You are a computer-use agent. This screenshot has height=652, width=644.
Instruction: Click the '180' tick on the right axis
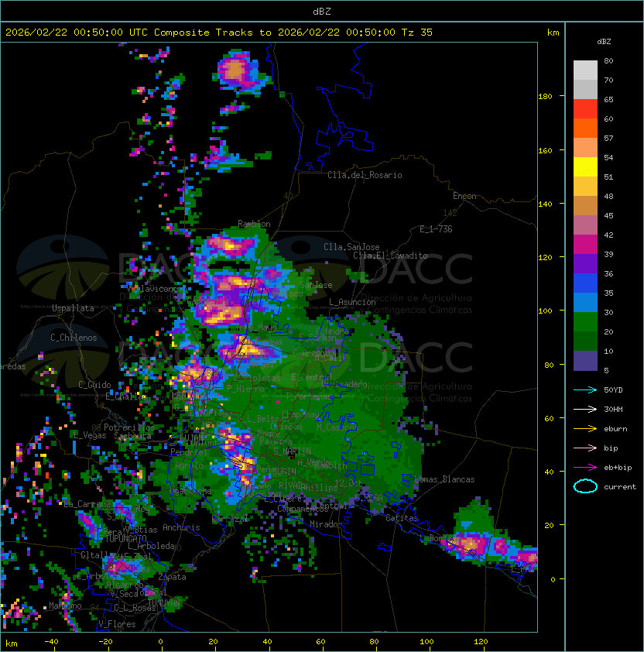coord(545,96)
